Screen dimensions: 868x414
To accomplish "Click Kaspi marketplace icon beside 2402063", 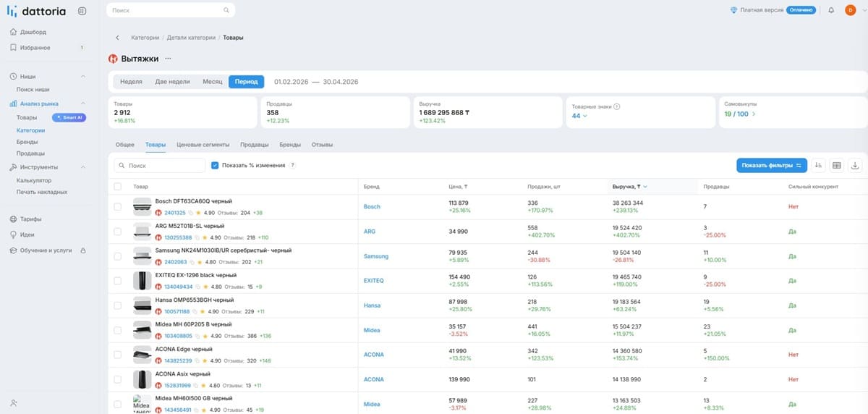I will point(158,262).
